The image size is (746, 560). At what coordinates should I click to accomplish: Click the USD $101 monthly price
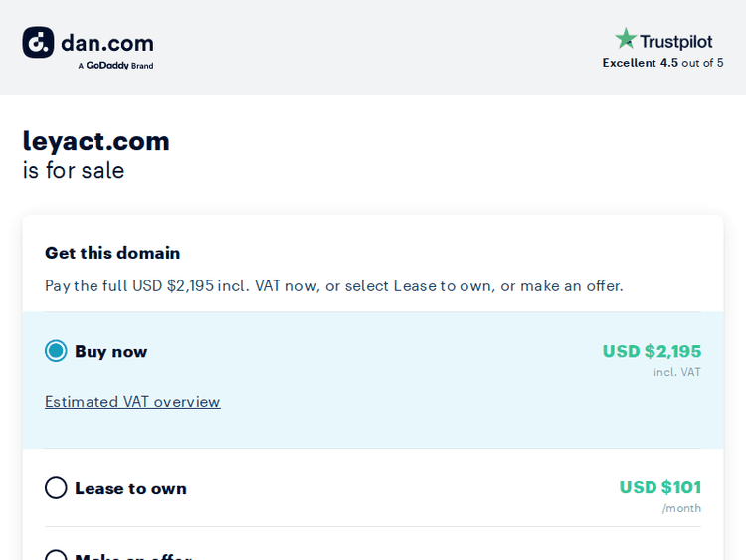pos(659,487)
